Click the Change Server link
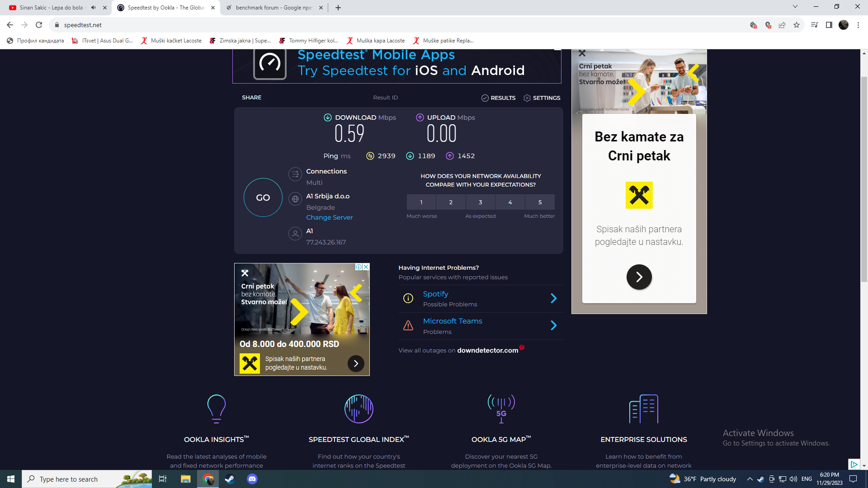Viewport: 868px width, 488px height. (x=329, y=217)
